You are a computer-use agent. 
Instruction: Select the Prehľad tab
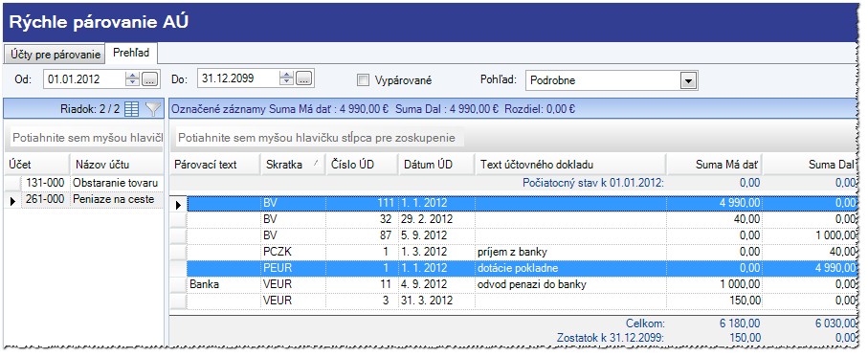132,54
